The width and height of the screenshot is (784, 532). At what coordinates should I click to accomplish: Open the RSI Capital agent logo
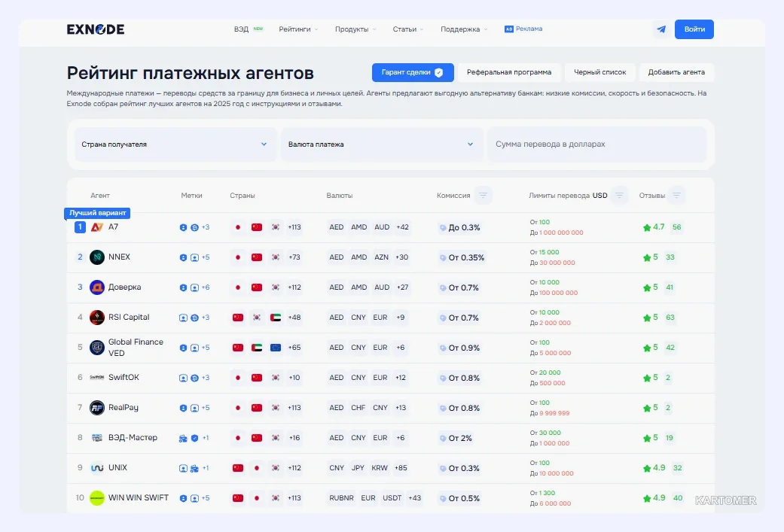coord(97,318)
